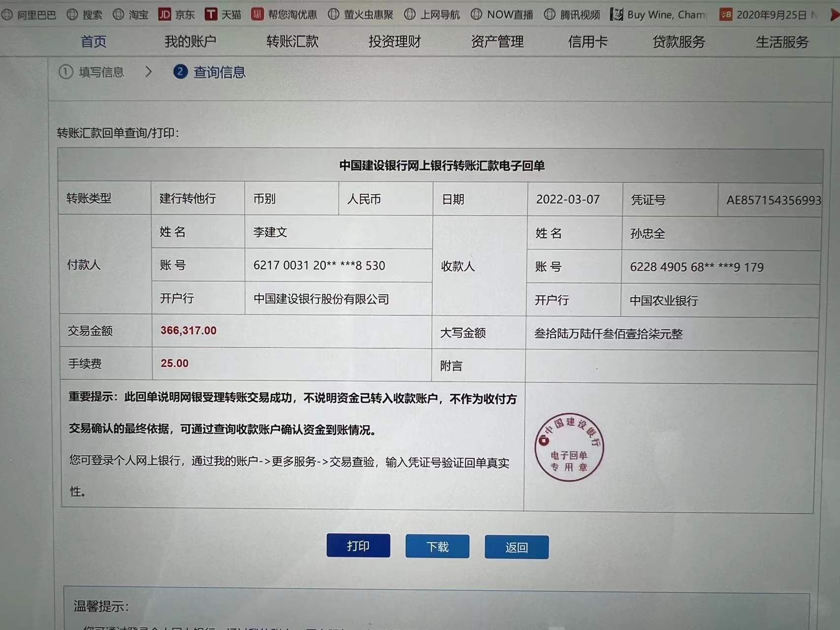Screen dimensions: 840x630
Task: Click the red 电子回单专用章 stamp
Action: pos(569,447)
